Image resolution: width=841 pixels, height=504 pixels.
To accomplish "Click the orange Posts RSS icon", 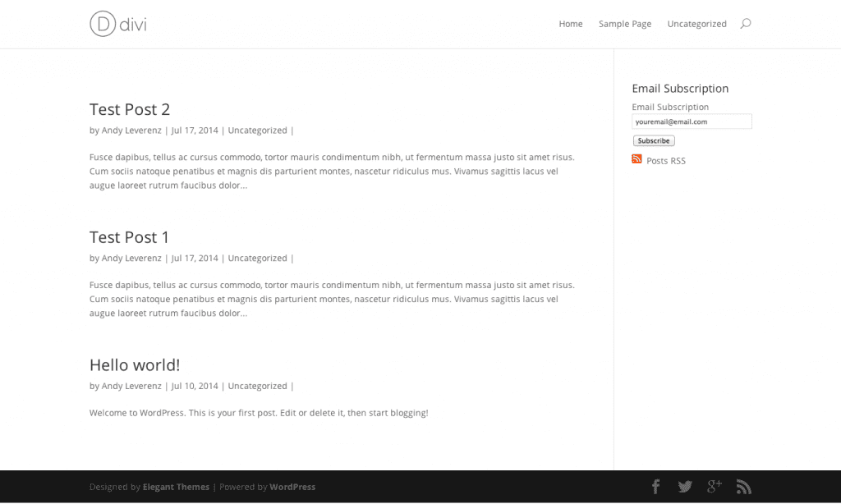I will pos(636,159).
